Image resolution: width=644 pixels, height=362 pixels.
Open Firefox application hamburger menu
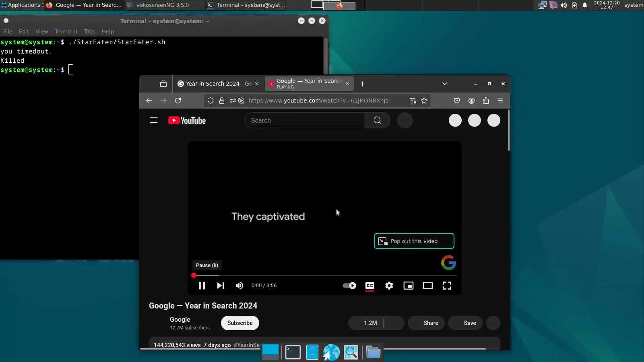(x=500, y=101)
